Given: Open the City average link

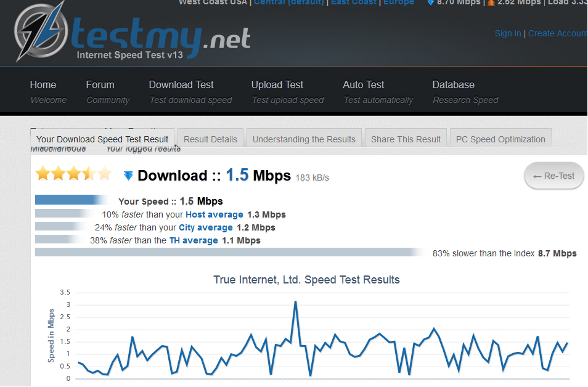Looking at the screenshot, I should (x=205, y=227).
